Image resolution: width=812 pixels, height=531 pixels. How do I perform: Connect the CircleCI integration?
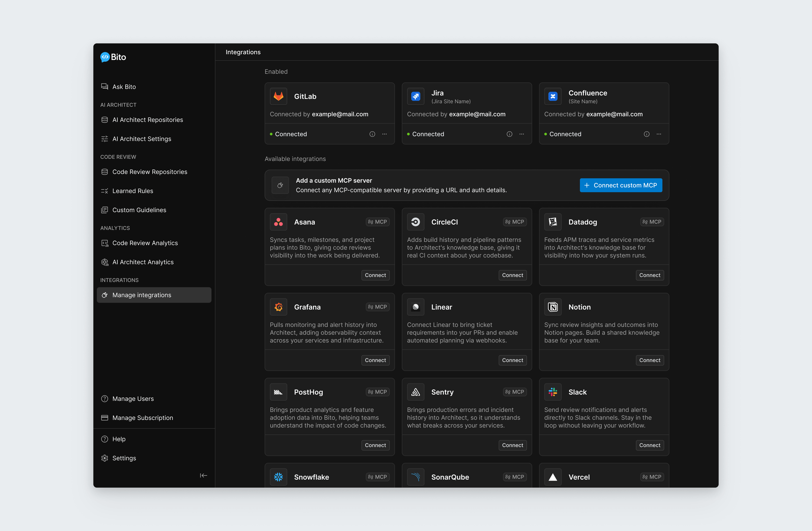[x=512, y=275]
